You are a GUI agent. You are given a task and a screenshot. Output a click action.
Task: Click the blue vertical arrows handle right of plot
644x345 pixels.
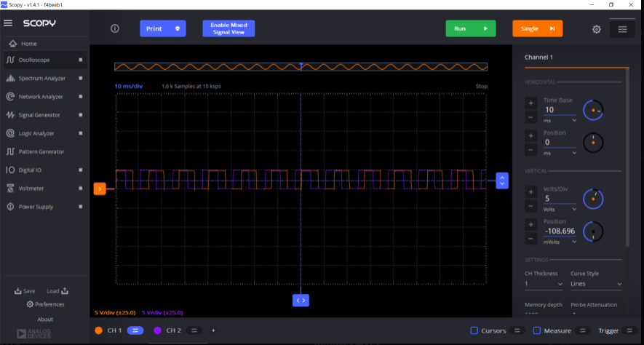(501, 181)
